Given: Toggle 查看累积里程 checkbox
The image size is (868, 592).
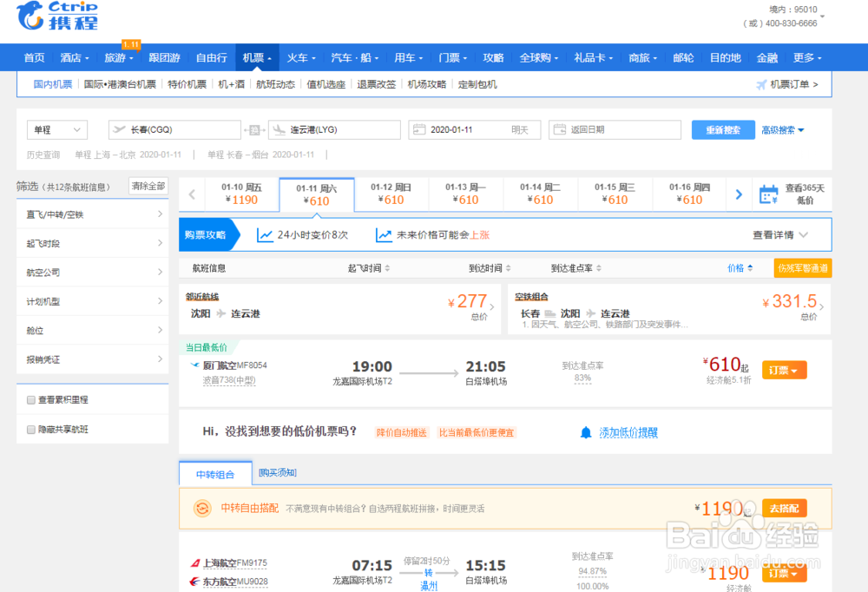Looking at the screenshot, I should click(x=31, y=400).
